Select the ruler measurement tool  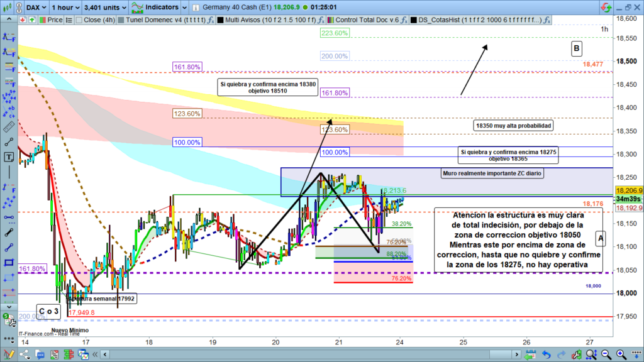click(9, 125)
